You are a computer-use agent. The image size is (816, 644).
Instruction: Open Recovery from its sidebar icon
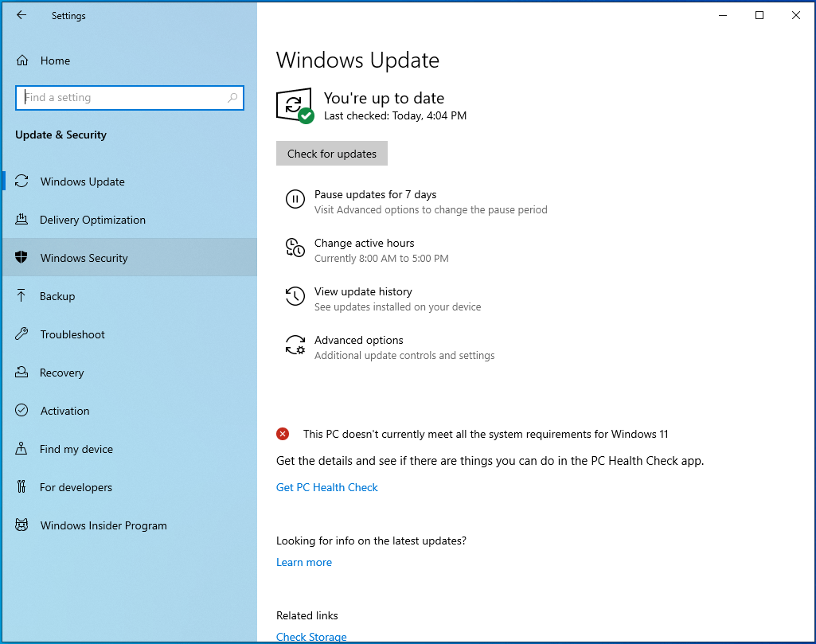(x=20, y=373)
